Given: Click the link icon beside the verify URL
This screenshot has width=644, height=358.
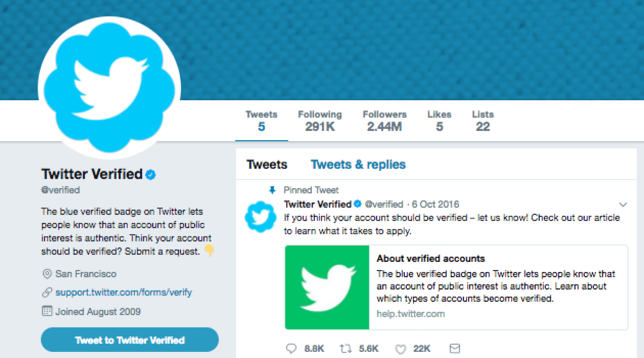Looking at the screenshot, I should 47,292.
